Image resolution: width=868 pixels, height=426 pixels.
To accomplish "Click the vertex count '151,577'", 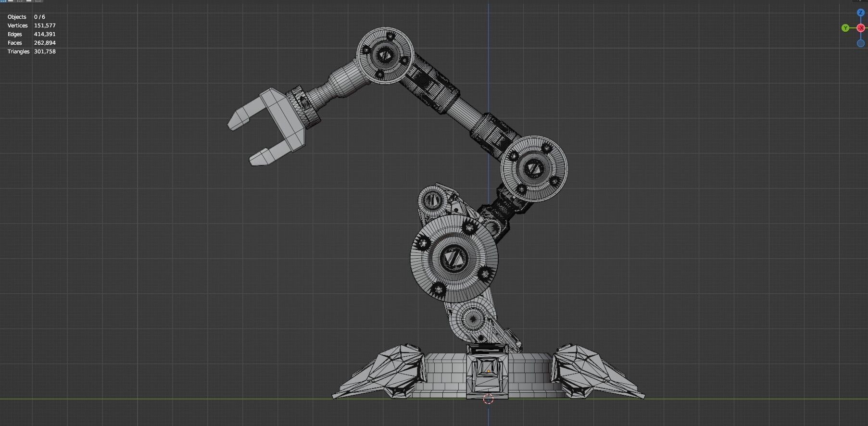I will 45,25.
